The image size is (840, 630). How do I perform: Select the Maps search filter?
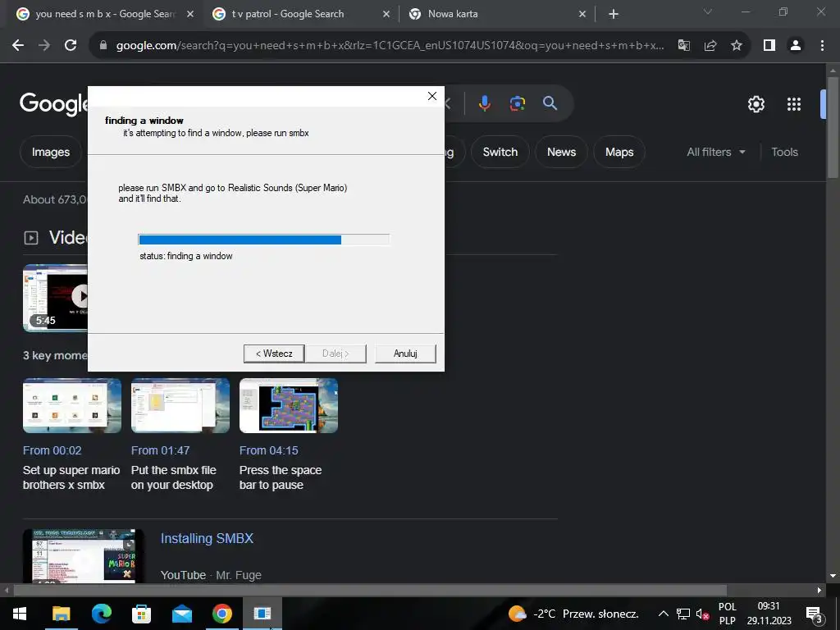(x=619, y=152)
